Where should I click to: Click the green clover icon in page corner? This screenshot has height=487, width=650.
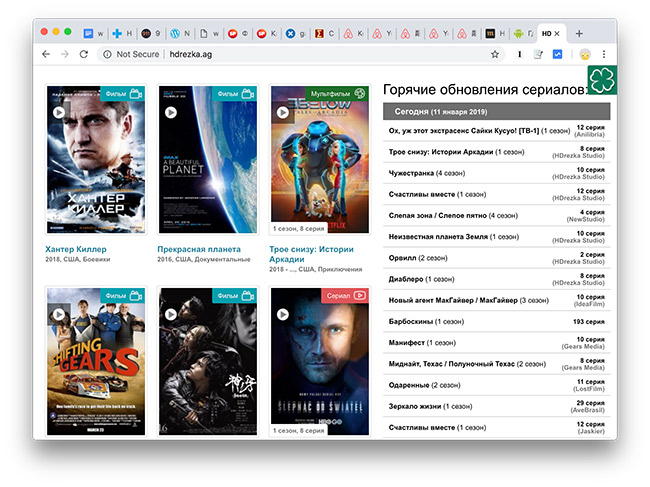point(602,79)
